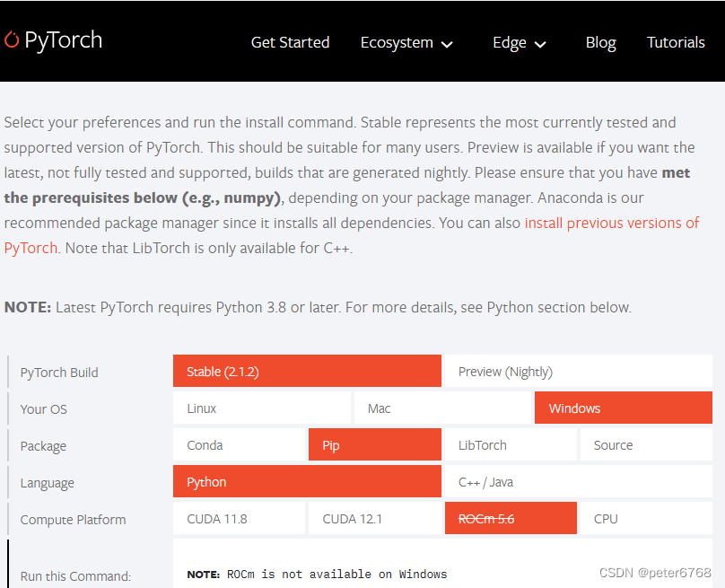Image resolution: width=725 pixels, height=588 pixels.
Task: Click the Package row label
Action: (43, 446)
